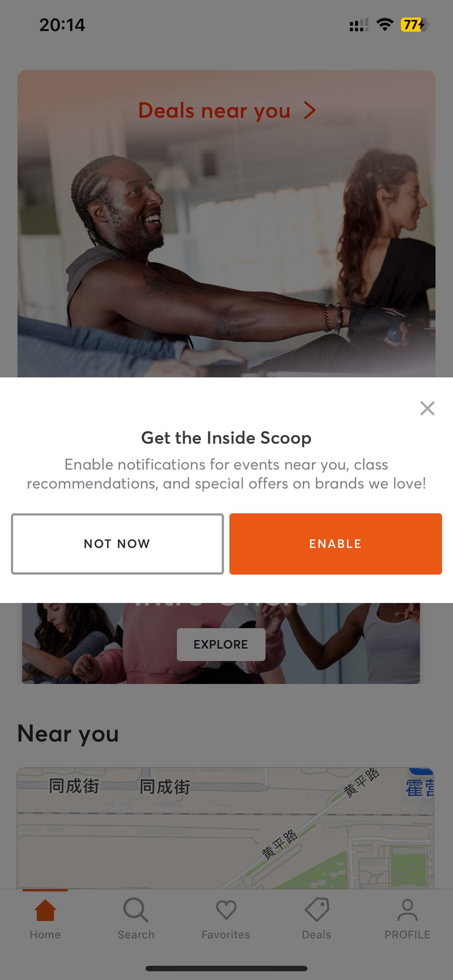Choose NOT NOW for notifications
453x980 pixels.
click(117, 544)
